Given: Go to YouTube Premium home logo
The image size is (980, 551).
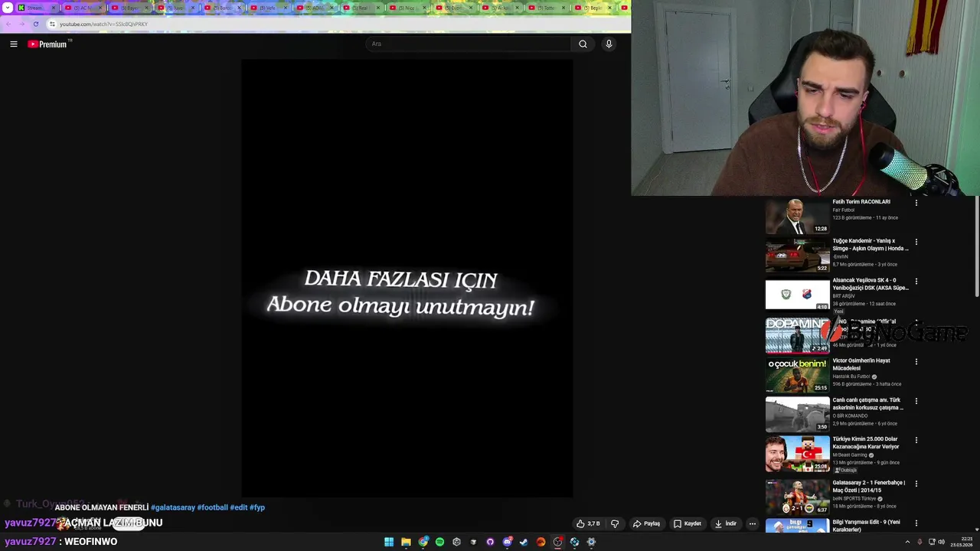Looking at the screenshot, I should point(49,44).
